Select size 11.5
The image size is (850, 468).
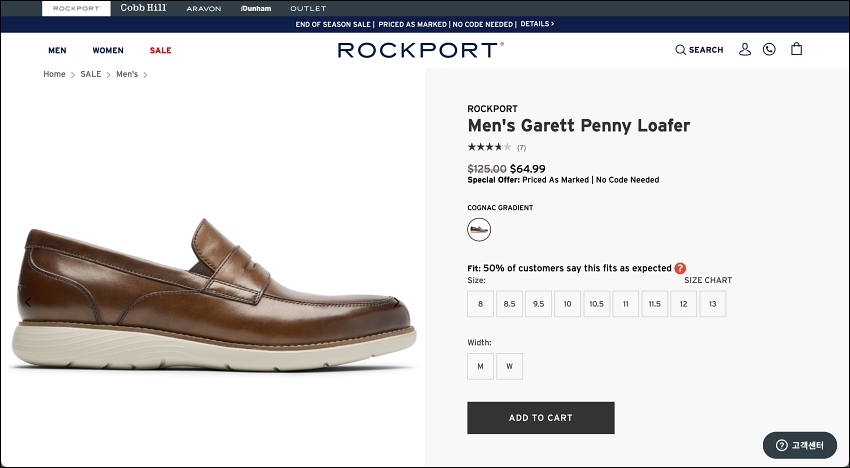(x=655, y=304)
